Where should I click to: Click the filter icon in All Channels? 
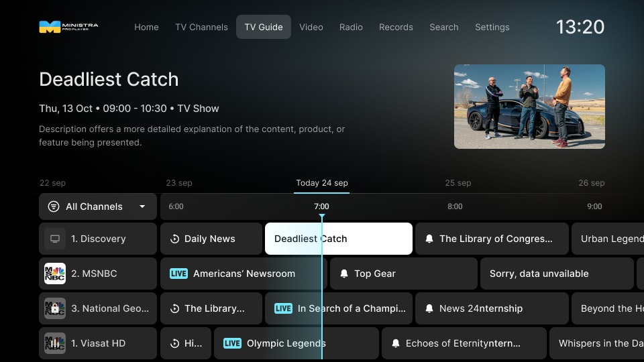point(54,206)
